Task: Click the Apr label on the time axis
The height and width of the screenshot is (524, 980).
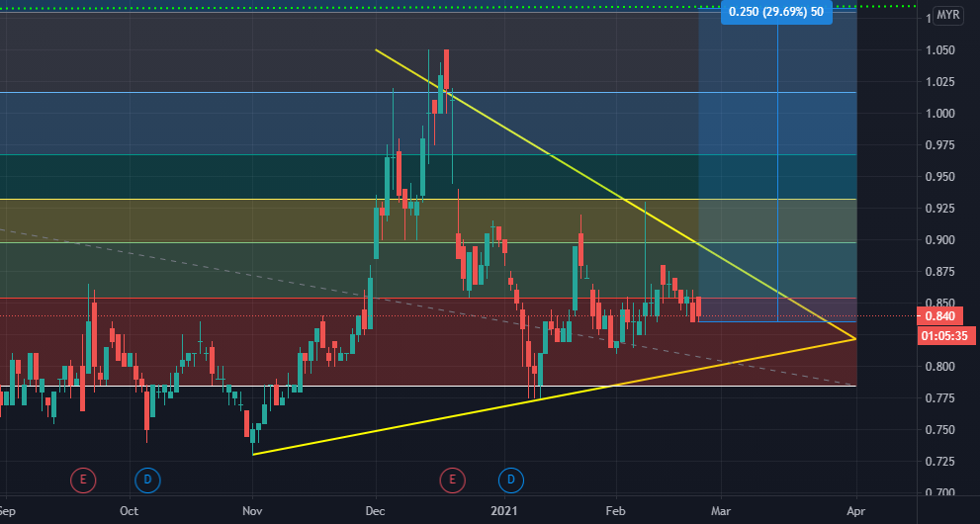Action: 855,511
